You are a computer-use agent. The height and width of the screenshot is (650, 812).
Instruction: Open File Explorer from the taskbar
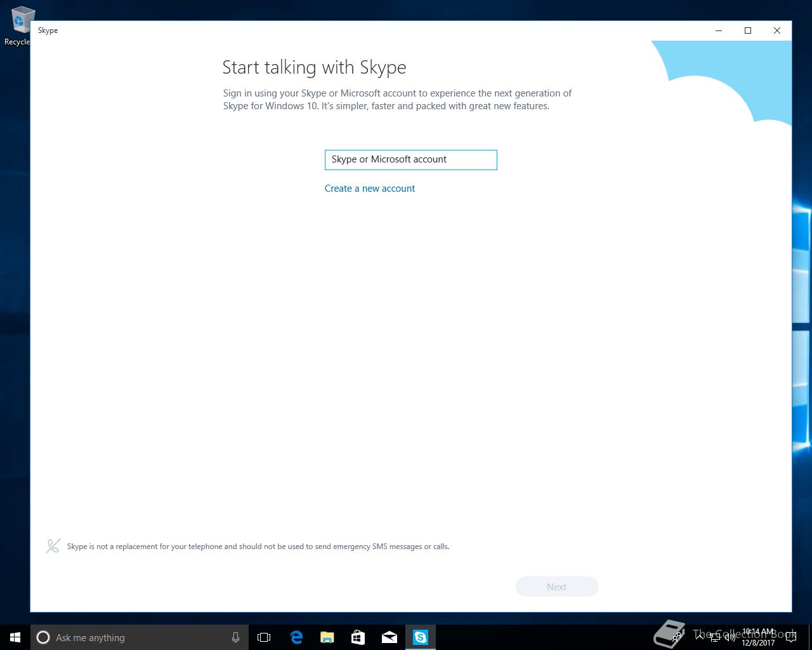click(x=327, y=637)
